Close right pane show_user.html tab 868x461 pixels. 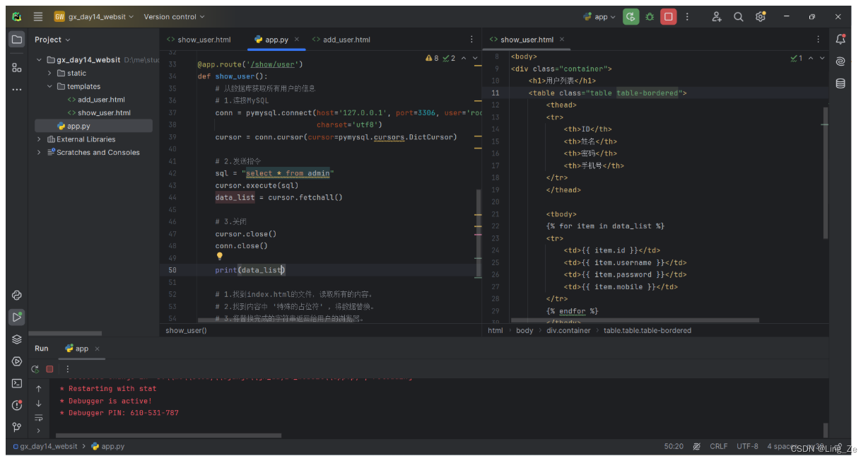tap(562, 40)
